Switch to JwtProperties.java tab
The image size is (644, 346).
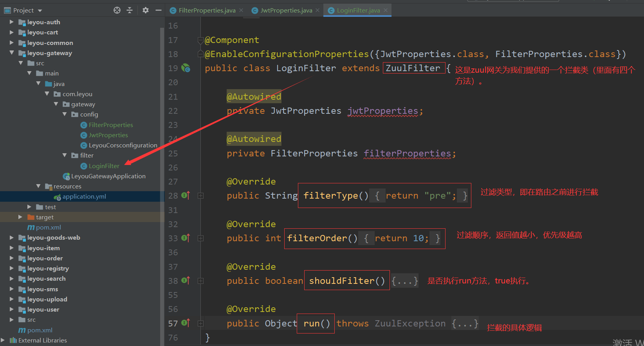(x=286, y=11)
